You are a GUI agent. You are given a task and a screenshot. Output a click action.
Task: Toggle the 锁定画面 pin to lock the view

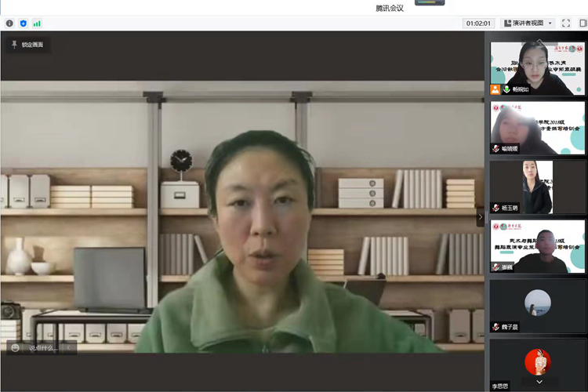pos(27,45)
